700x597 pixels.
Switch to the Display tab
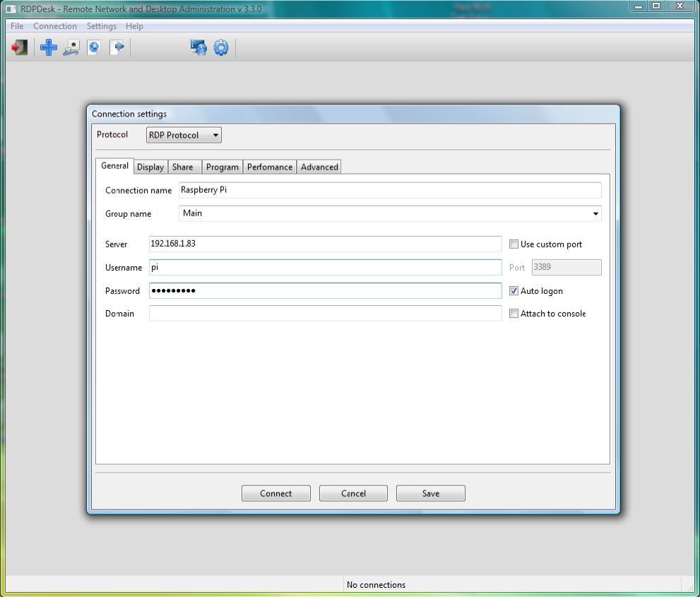pyautogui.click(x=150, y=166)
